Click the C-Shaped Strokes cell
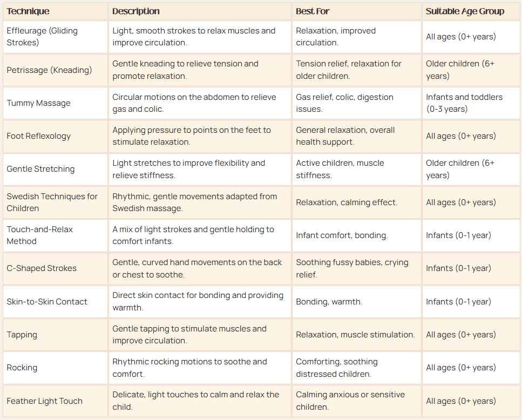This screenshot has width=522, height=420. (x=42, y=268)
